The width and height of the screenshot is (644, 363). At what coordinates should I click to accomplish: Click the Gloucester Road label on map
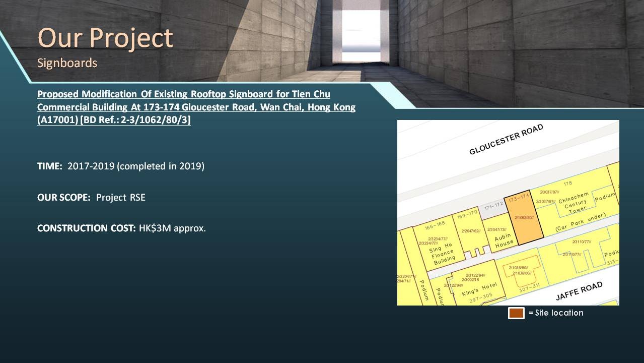506,140
